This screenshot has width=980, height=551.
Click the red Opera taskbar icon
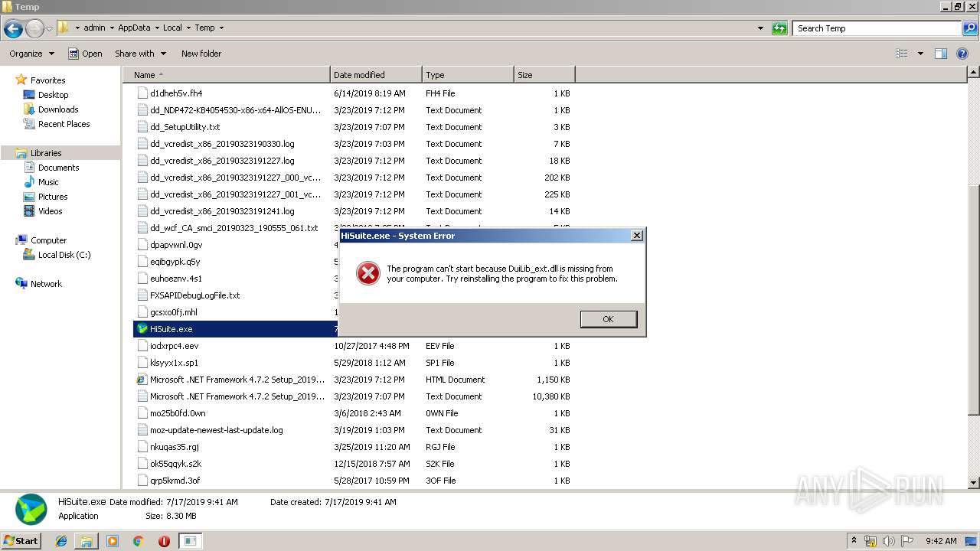pos(164,541)
